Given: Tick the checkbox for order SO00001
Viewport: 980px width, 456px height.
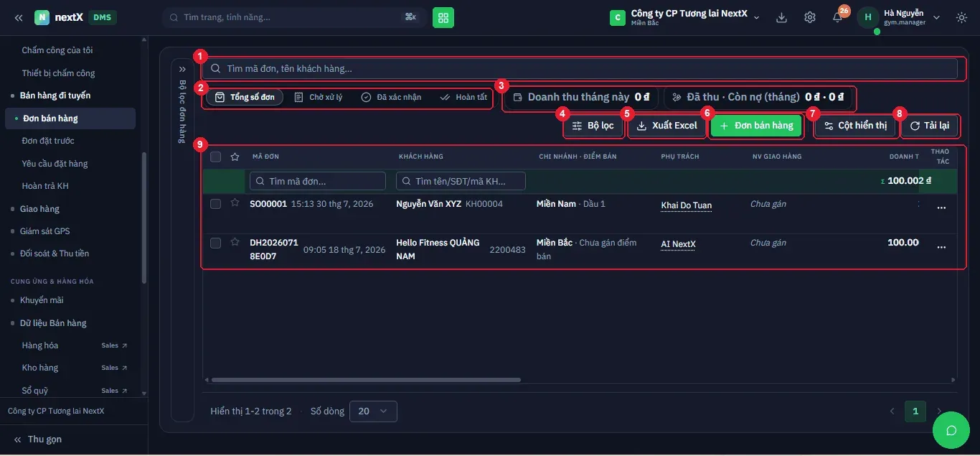Looking at the screenshot, I should pyautogui.click(x=215, y=204).
